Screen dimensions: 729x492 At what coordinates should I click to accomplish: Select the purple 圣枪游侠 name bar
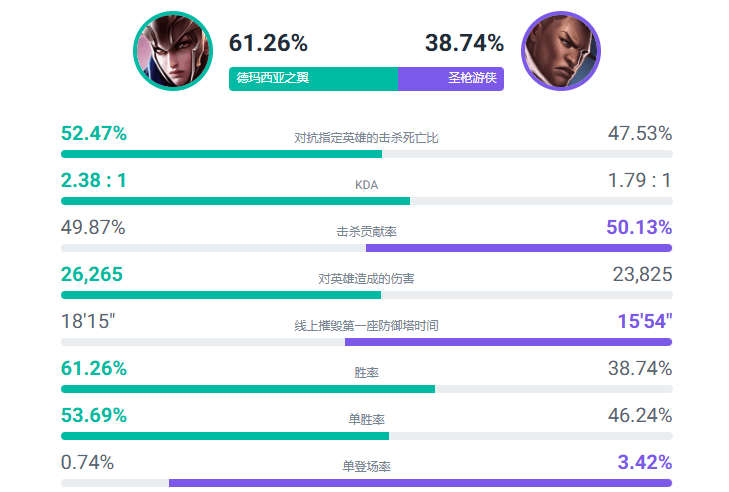tap(451, 78)
